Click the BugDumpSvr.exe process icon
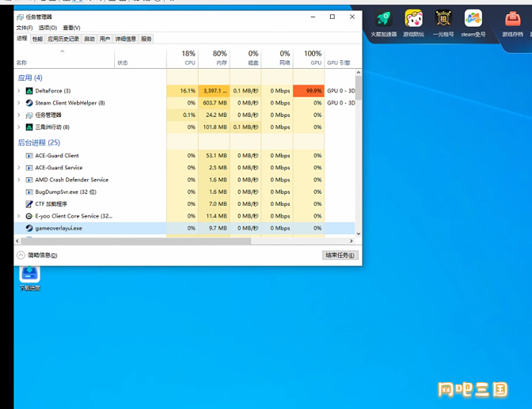 point(29,192)
